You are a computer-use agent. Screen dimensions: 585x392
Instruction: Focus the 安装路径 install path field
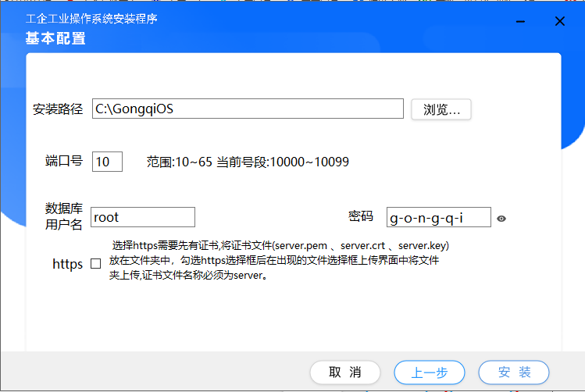pyautogui.click(x=248, y=109)
